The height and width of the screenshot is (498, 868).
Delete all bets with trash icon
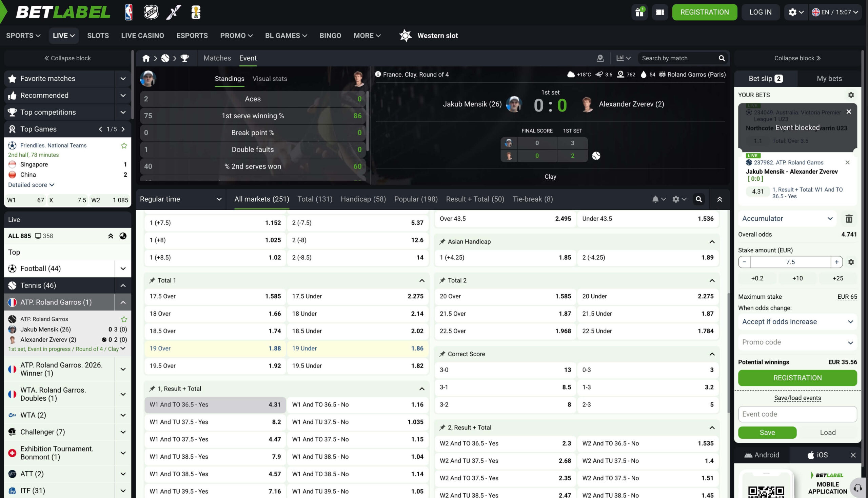pyautogui.click(x=849, y=219)
